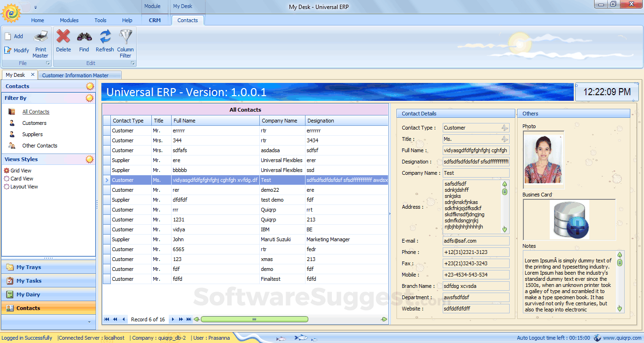Click the grid horizontal scrollbar thumb
This screenshot has height=343, width=644.
tap(254, 319)
